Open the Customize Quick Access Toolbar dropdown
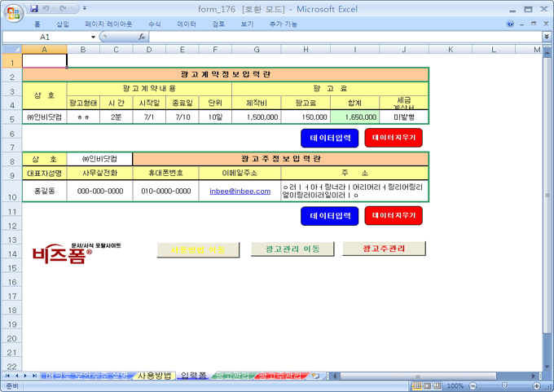Viewport: 554px width, 392px height. pyautogui.click(x=86, y=8)
